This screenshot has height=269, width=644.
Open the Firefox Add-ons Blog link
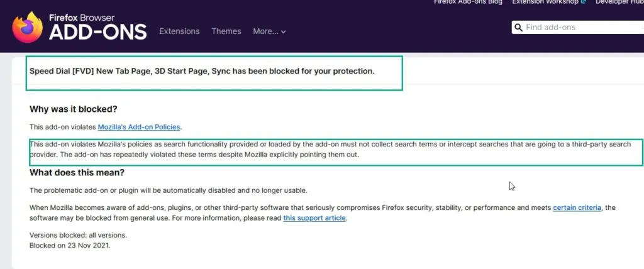point(468,2)
